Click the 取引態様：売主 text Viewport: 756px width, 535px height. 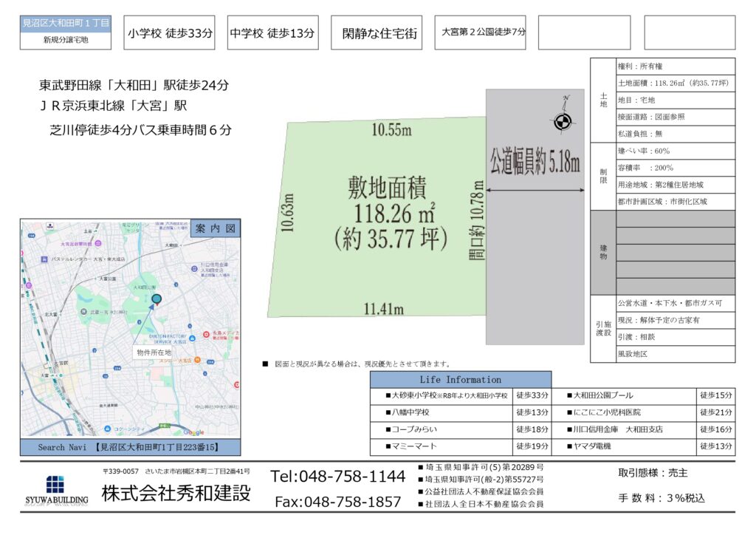[x=653, y=473]
